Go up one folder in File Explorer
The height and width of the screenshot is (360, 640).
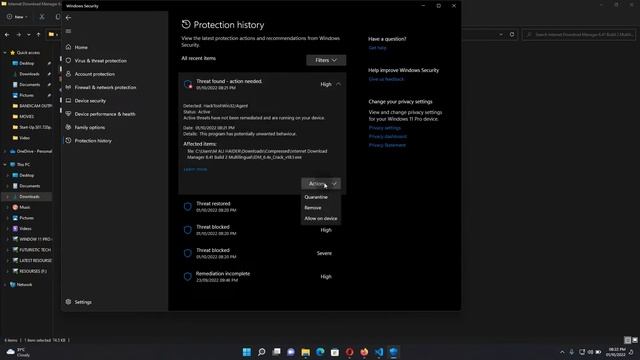(38, 35)
